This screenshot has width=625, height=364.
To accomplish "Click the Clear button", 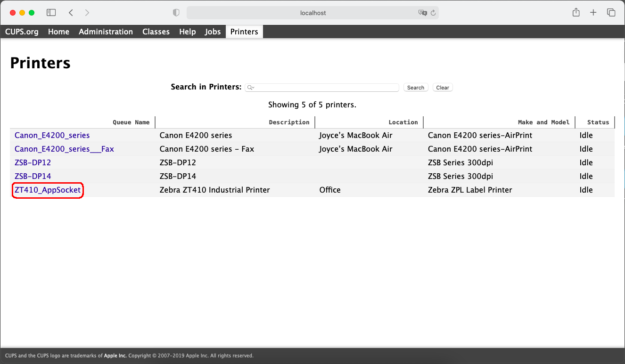I will pos(442,87).
